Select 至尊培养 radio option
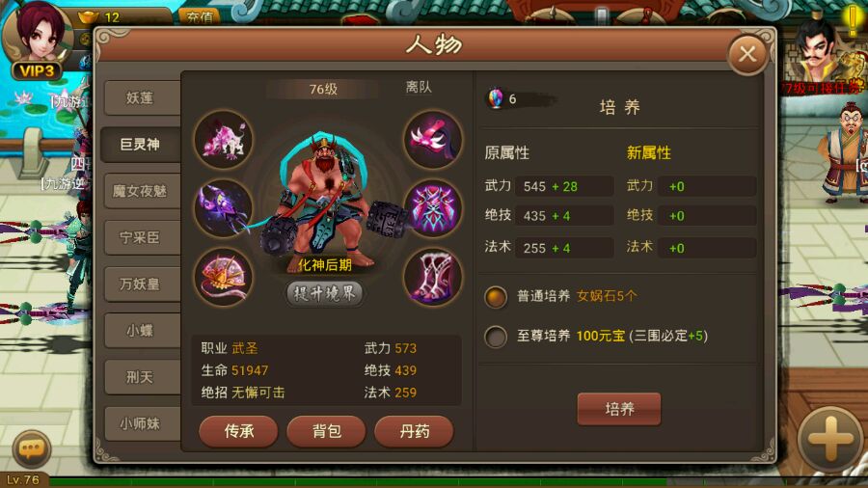868x488 pixels. pyautogui.click(x=496, y=337)
